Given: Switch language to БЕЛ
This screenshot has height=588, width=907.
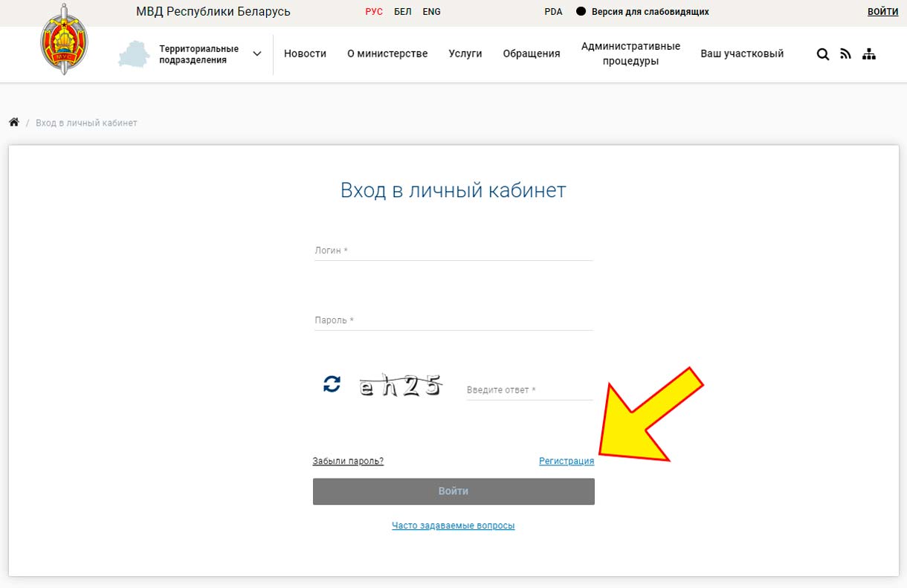Looking at the screenshot, I should click(402, 12).
